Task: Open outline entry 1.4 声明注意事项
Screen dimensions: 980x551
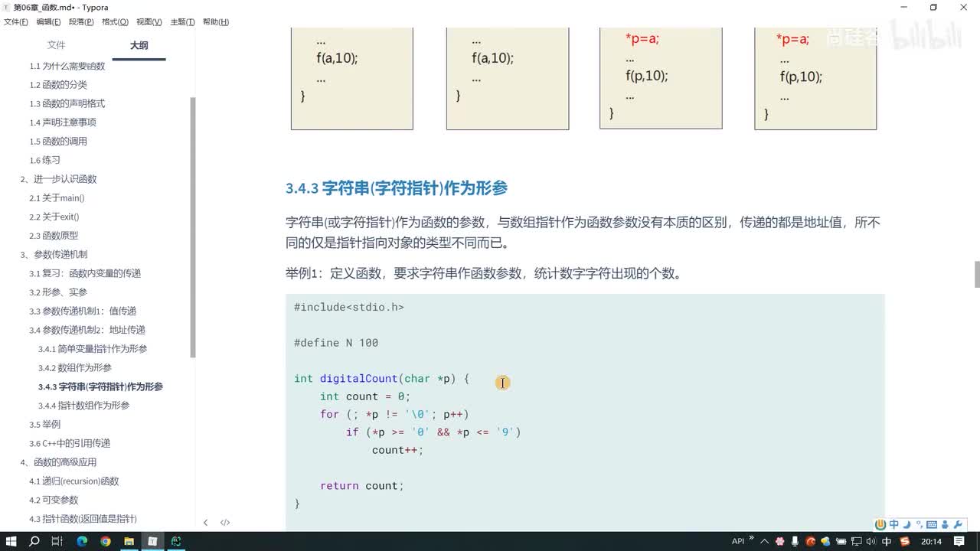Action: (63, 122)
